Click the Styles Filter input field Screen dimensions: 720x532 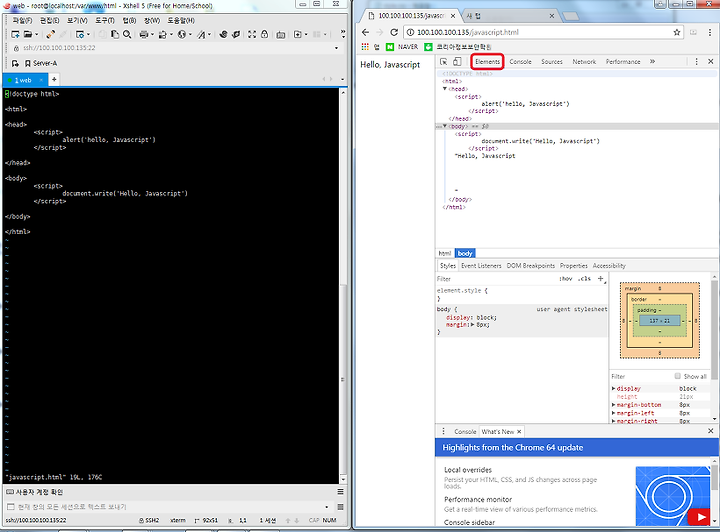pyautogui.click(x=496, y=279)
